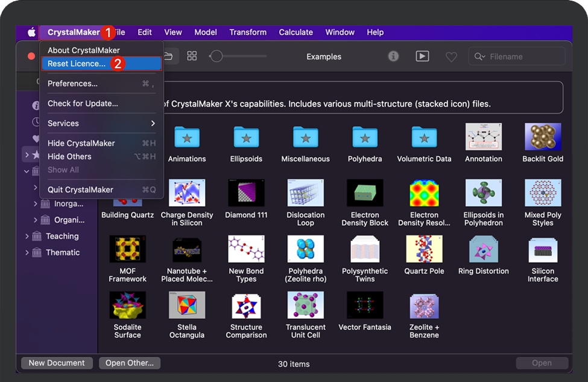Toggle the heart favorites icon
This screenshot has width=588, height=382.
[451, 57]
